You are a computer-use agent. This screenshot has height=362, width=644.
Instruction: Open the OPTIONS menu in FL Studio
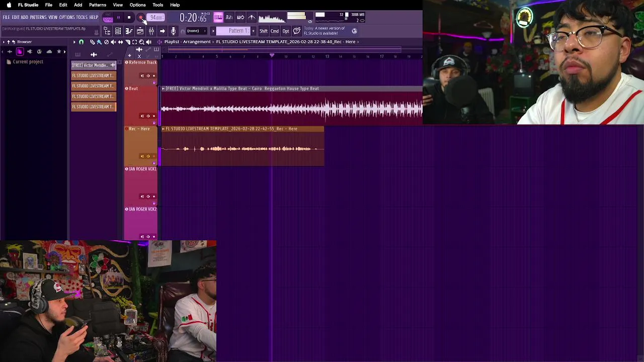click(x=66, y=17)
